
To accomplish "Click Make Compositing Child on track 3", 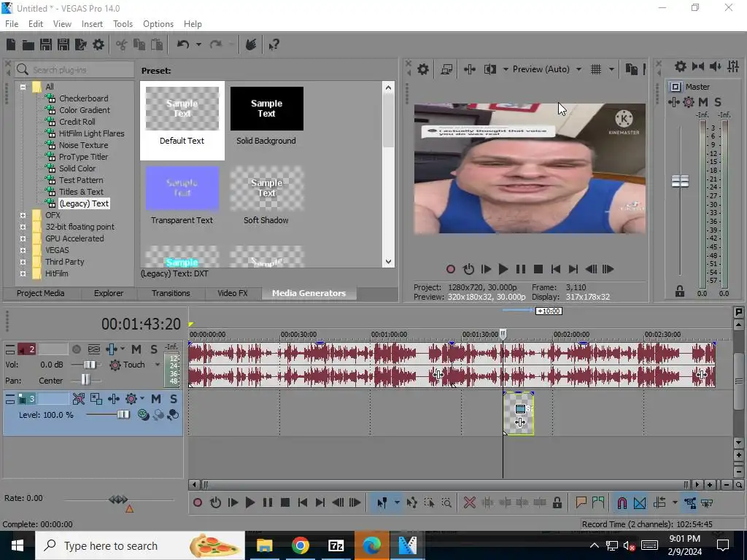I will pos(174,415).
